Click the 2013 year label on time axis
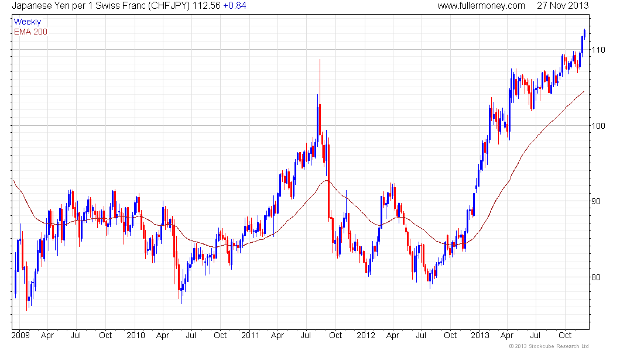This screenshot has width=644, height=351. (479, 335)
